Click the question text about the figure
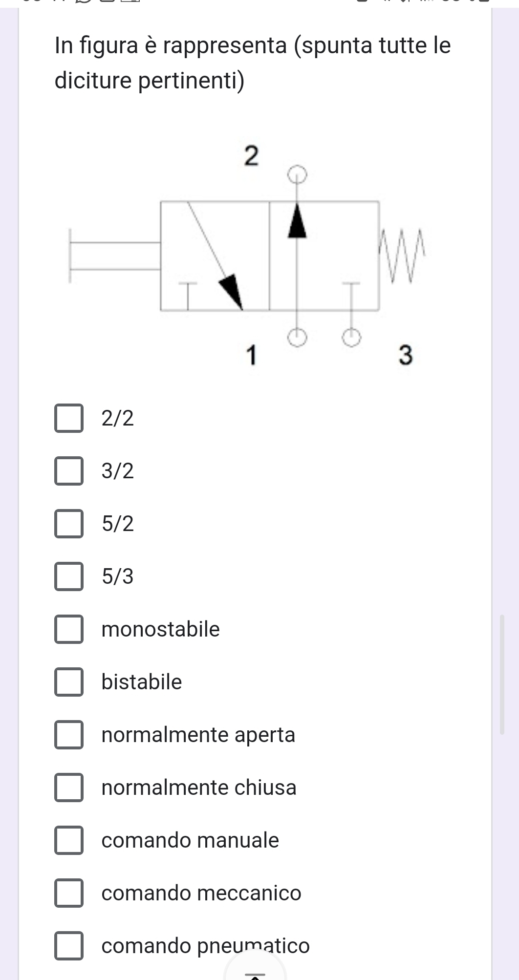519x980 pixels. (253, 63)
